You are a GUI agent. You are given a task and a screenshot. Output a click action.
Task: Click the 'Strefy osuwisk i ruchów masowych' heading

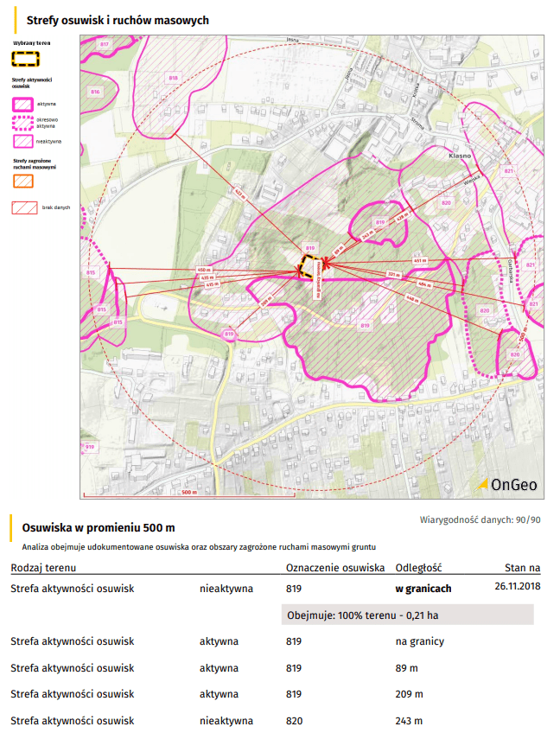pyautogui.click(x=118, y=20)
